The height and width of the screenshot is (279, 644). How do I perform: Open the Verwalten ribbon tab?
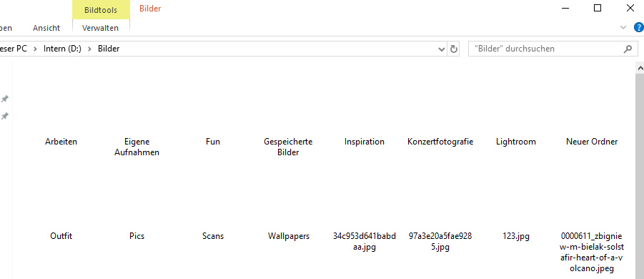101,28
